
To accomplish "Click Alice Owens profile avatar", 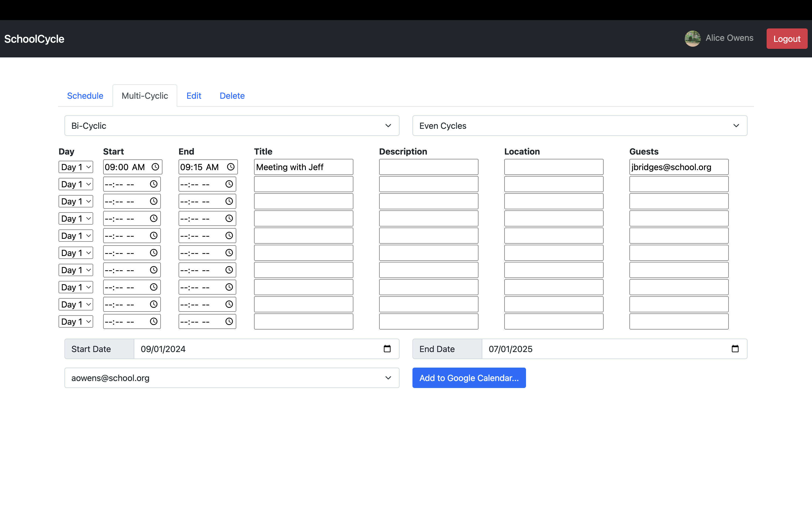I will (x=693, y=39).
